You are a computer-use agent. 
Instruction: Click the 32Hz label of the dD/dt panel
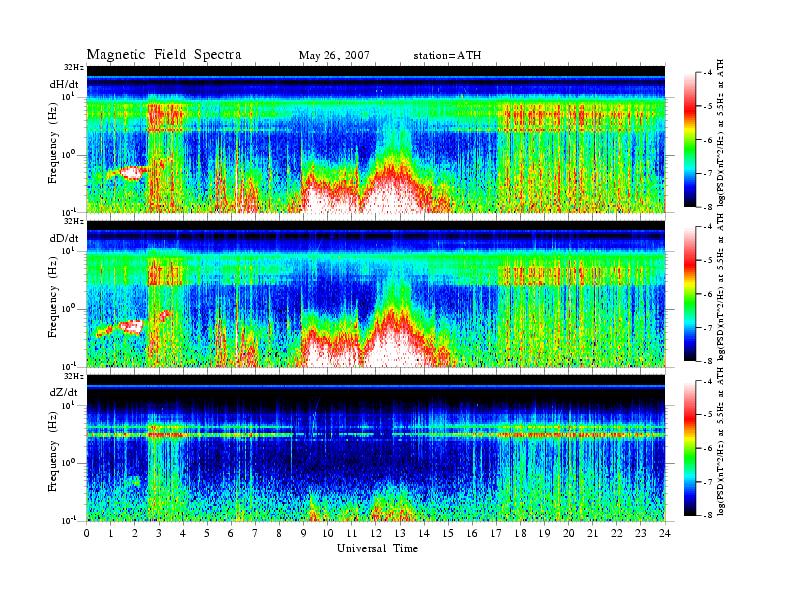coord(73,221)
